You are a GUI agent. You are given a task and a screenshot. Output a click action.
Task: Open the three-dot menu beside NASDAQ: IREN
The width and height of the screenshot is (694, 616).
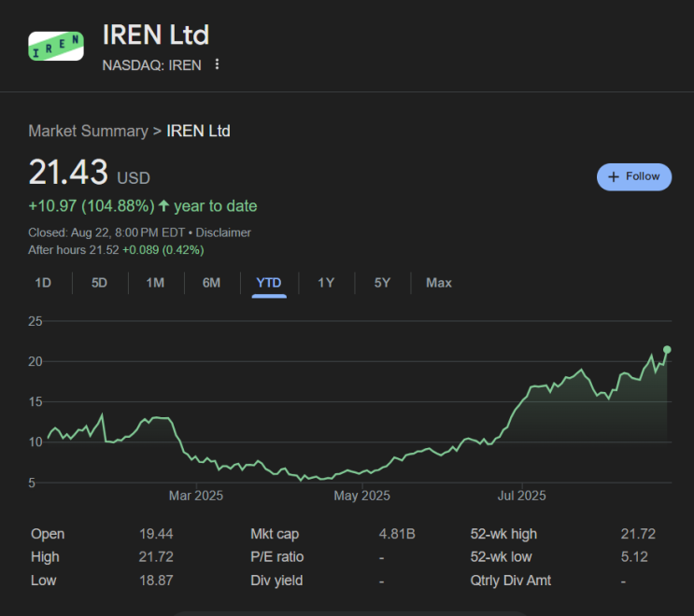(217, 64)
